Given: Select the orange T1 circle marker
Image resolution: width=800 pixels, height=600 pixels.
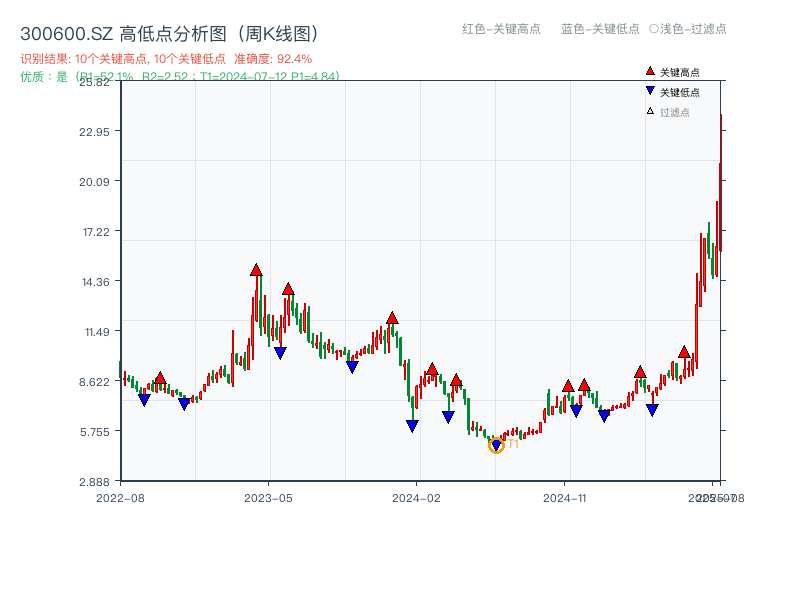Looking at the screenshot, I should (x=496, y=445).
